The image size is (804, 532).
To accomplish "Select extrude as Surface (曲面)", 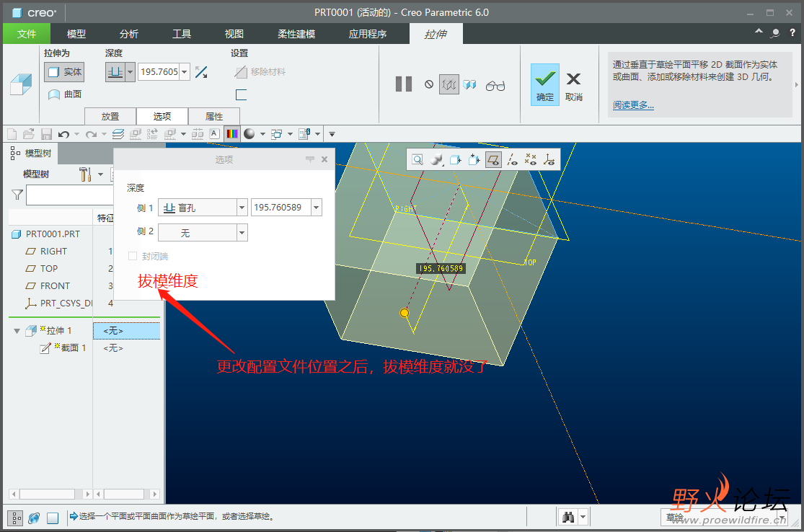I will pyautogui.click(x=65, y=94).
